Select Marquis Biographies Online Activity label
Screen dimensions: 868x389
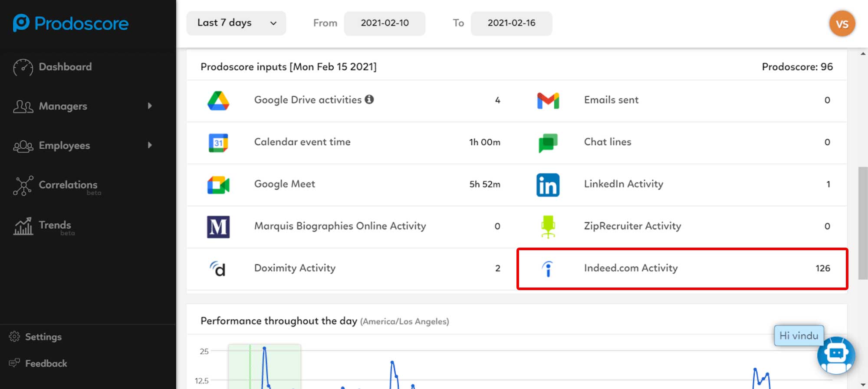point(340,226)
